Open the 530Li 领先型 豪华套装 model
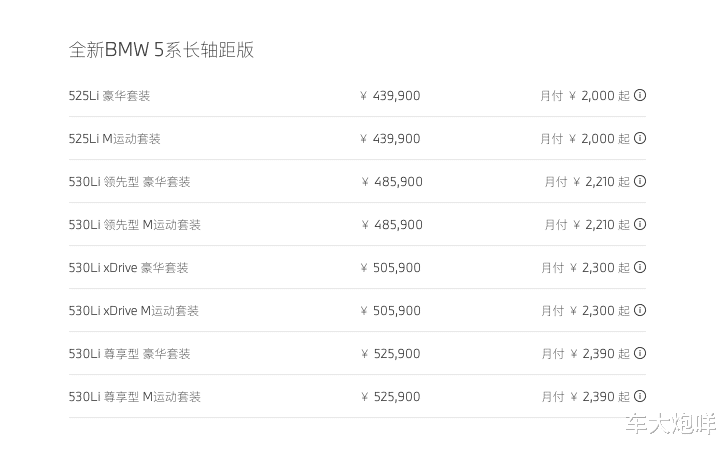The width and height of the screenshot is (728, 450). pos(129,182)
